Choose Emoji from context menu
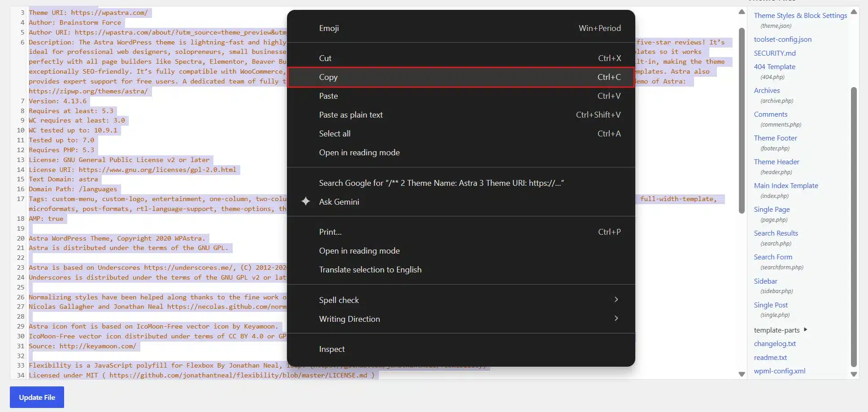The image size is (868, 412). click(461, 28)
